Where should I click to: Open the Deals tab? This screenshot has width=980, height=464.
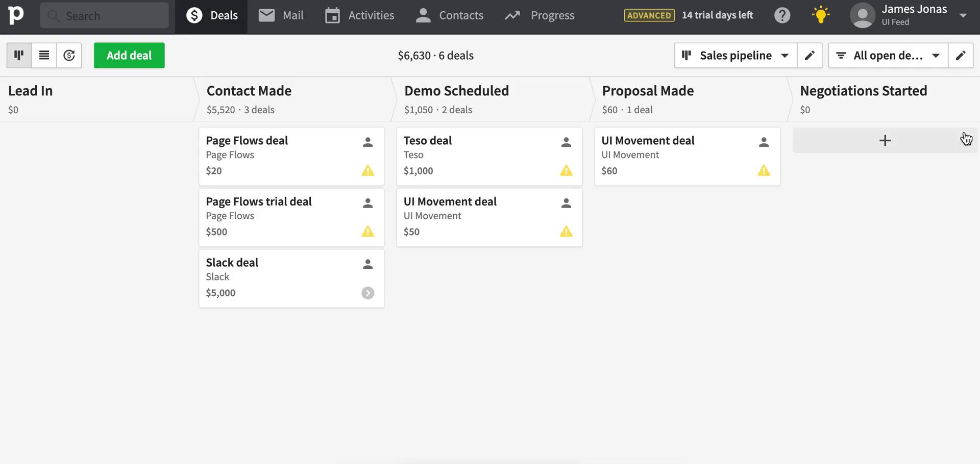point(212,15)
